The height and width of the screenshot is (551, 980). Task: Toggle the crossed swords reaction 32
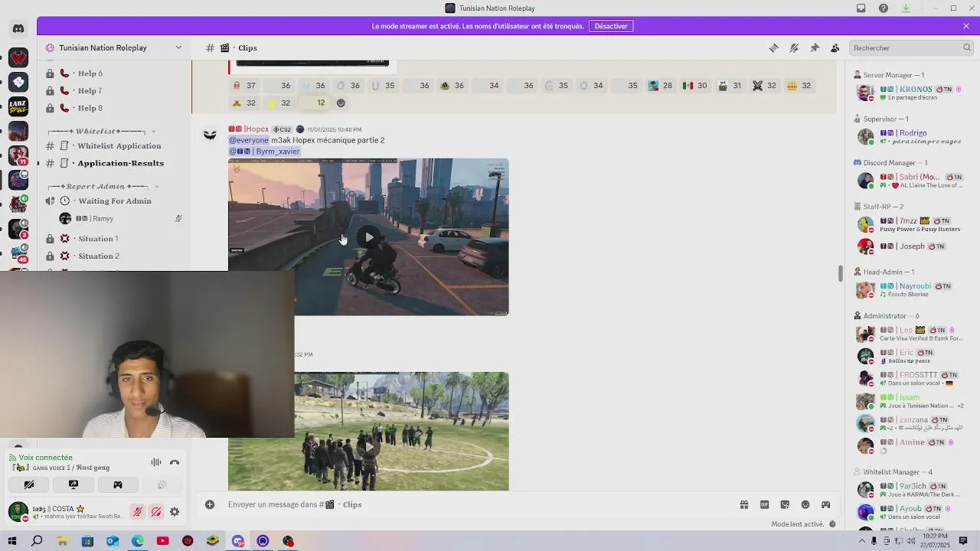click(x=765, y=86)
